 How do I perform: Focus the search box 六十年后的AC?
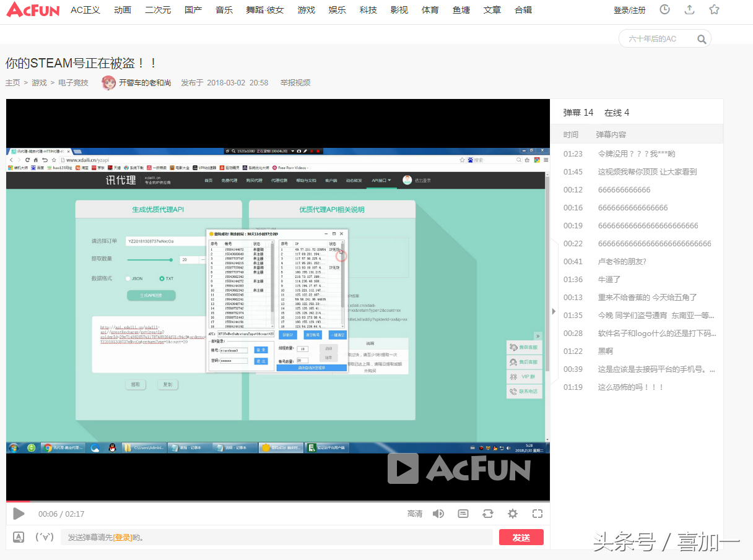coord(659,39)
